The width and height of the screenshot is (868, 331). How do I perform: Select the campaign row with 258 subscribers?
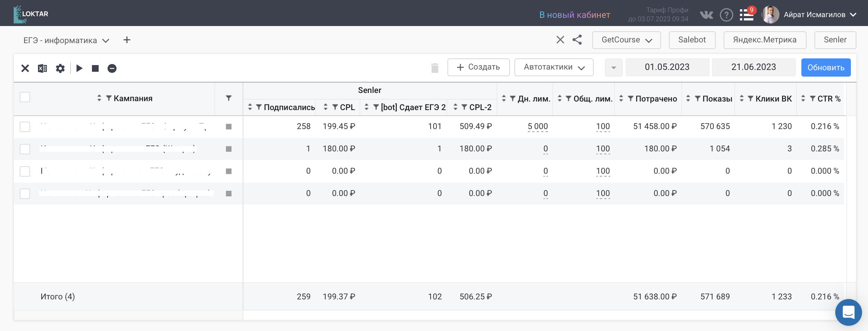pos(25,127)
